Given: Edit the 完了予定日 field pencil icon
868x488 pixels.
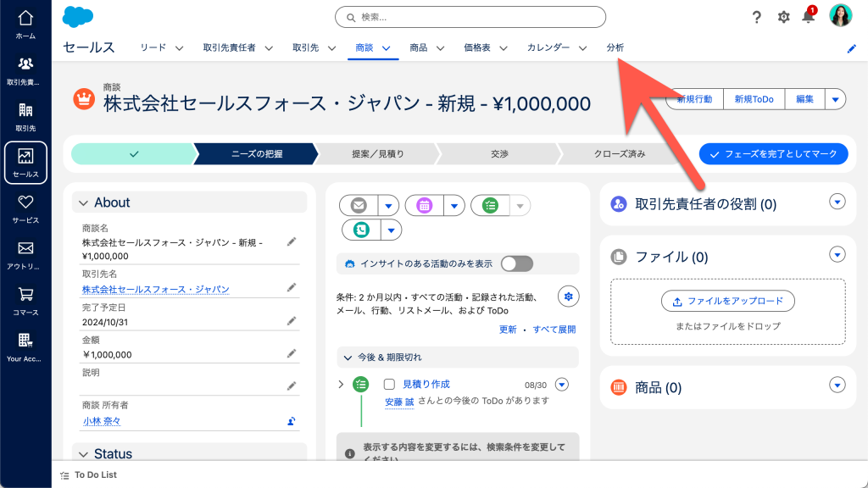Looking at the screenshot, I should point(292,321).
